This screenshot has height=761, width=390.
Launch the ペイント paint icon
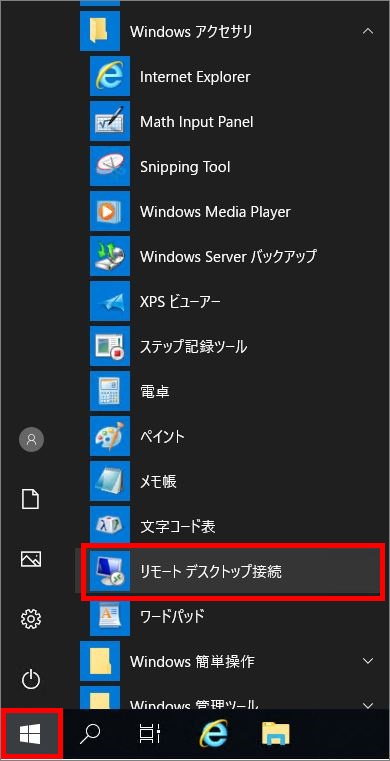110,436
